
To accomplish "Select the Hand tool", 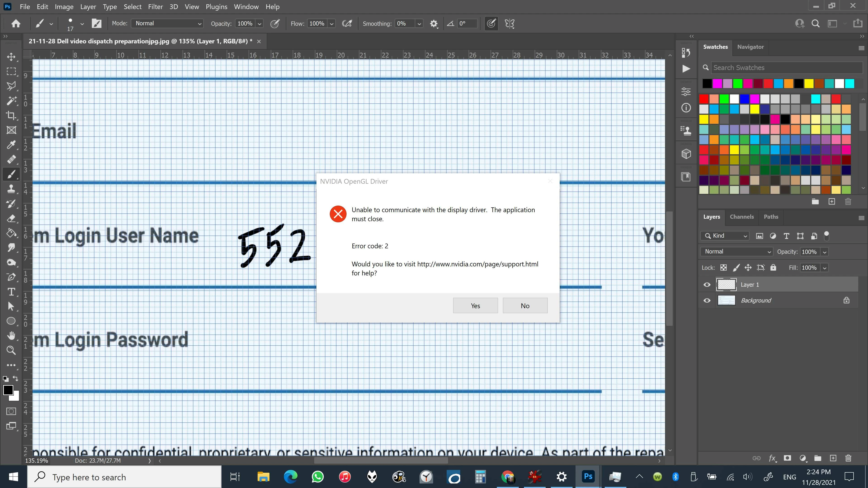I will click(x=11, y=335).
